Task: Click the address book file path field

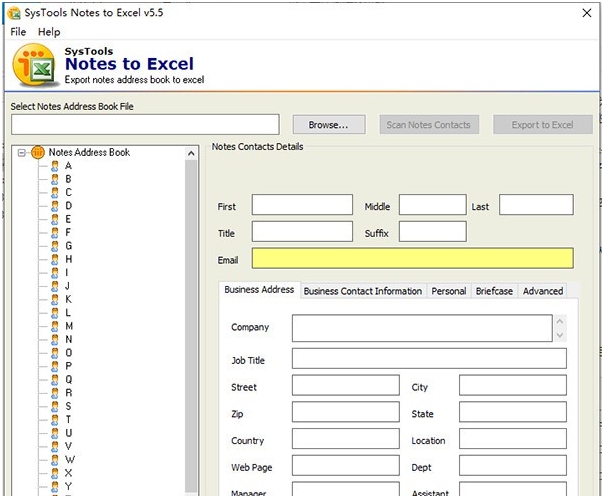Action: [145, 124]
